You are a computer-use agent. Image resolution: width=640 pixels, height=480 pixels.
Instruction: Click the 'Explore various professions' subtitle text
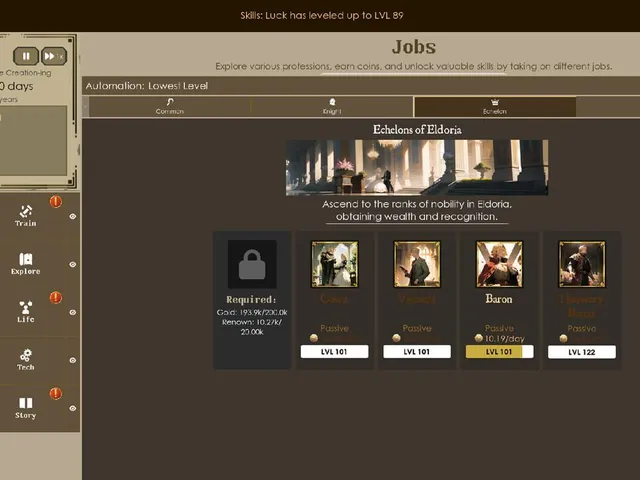click(413, 66)
